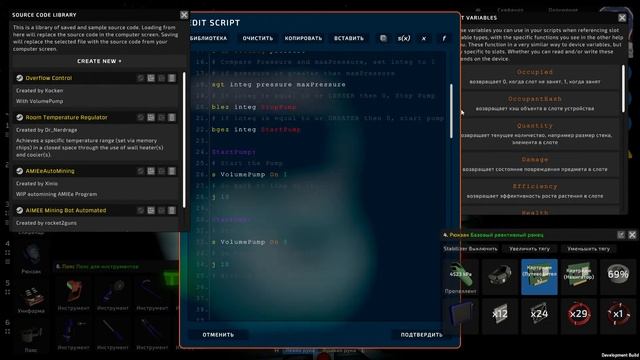Click the delete icon in the AIMEE Mining Bot Automated row
Image resolution: width=640 pixels, height=360 pixels.
[x=172, y=210]
